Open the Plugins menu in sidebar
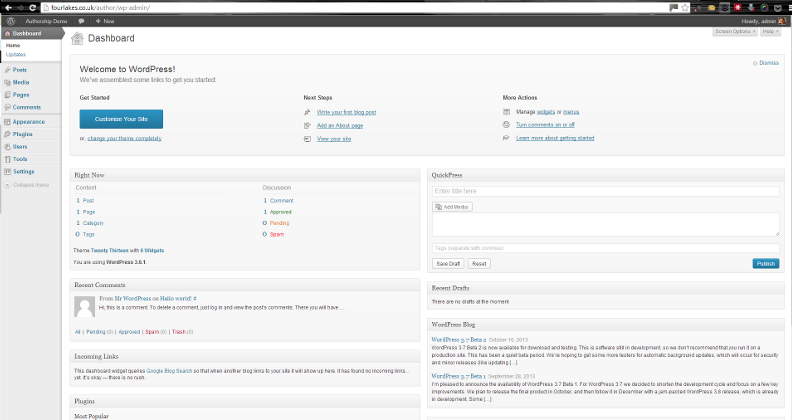This screenshot has width=792, height=420. click(22, 133)
